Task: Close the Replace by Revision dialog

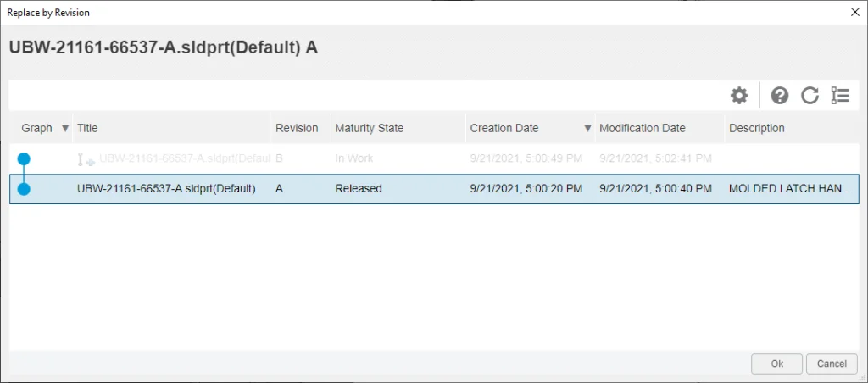Action: click(x=854, y=13)
